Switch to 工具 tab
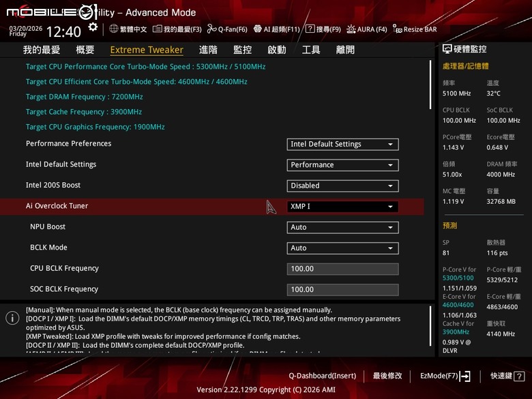532x399 pixels. (x=311, y=50)
